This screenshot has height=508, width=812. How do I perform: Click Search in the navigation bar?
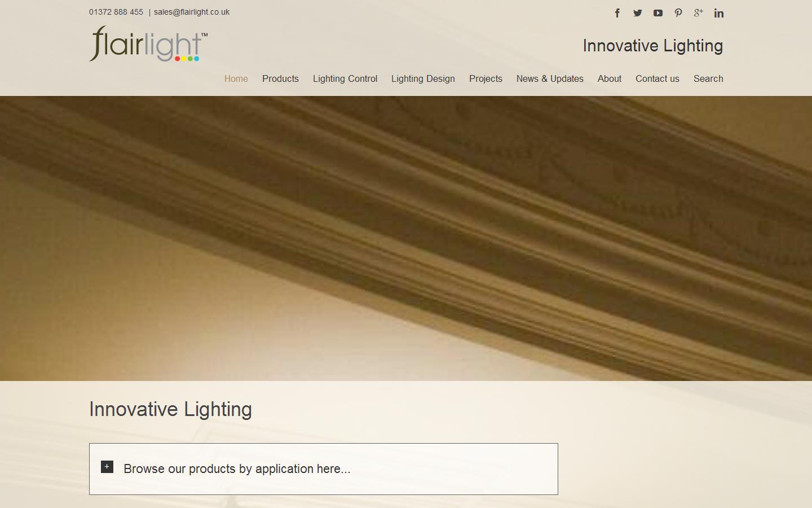[708, 79]
